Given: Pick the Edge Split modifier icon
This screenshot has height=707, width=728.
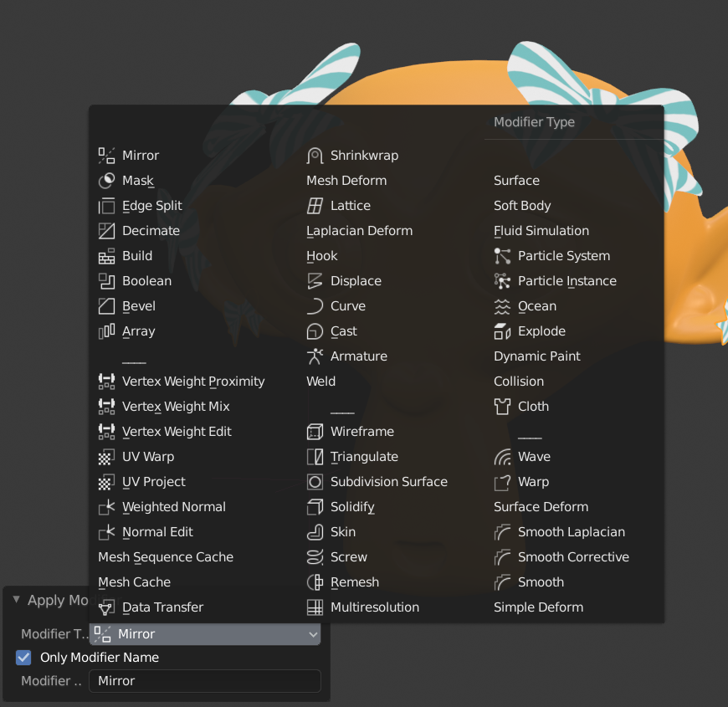Looking at the screenshot, I should tap(106, 206).
